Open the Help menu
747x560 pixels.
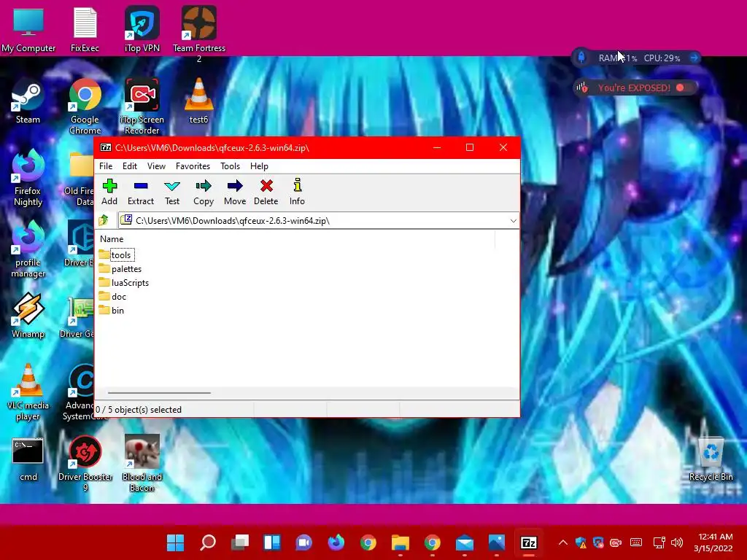coord(259,166)
